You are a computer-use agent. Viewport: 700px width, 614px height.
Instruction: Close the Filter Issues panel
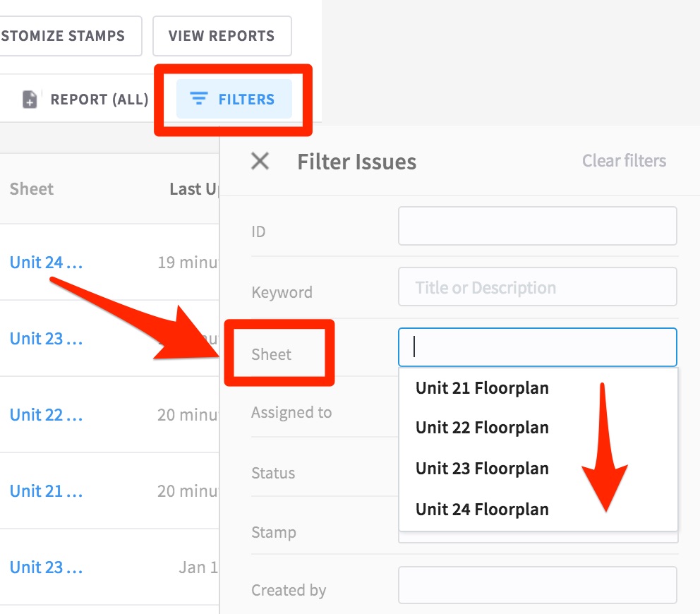(260, 161)
